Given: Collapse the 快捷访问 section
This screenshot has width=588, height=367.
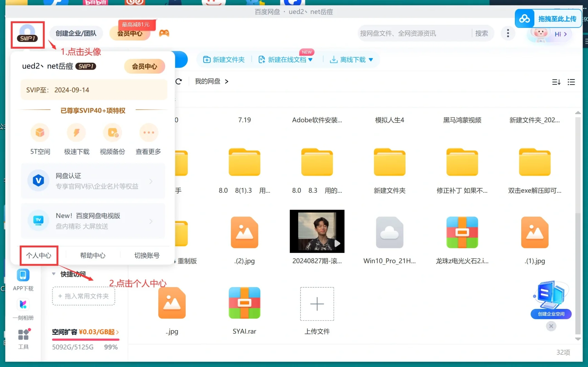Looking at the screenshot, I should pos(54,274).
